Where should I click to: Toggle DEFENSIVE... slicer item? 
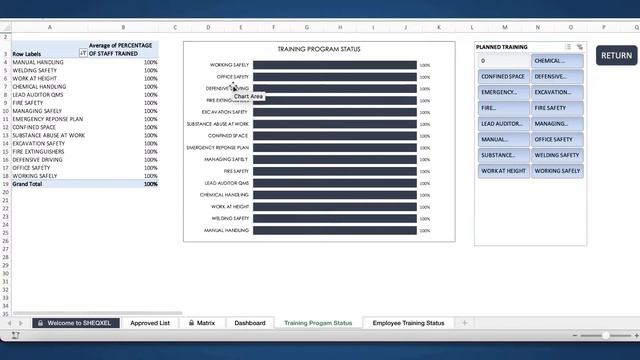[x=557, y=77]
